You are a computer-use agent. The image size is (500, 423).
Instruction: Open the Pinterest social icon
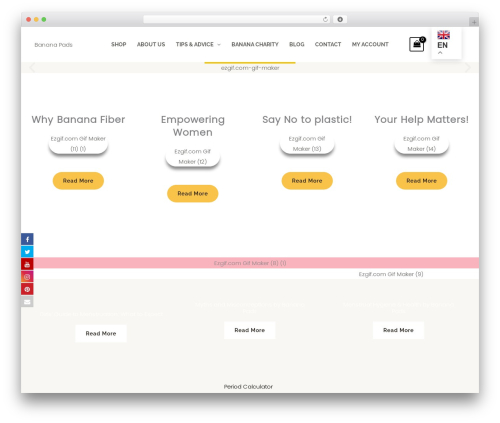click(x=27, y=289)
